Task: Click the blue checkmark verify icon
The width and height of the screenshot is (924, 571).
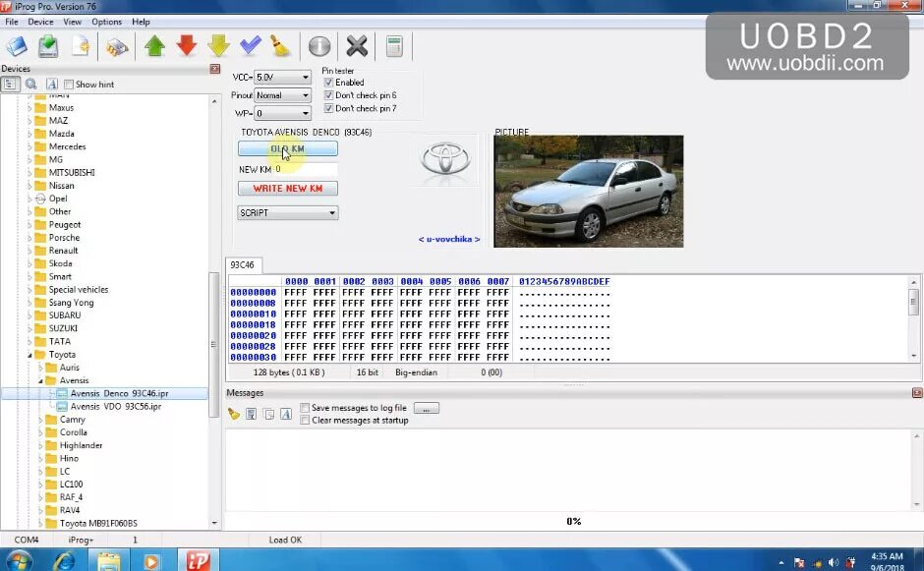Action: (251, 45)
